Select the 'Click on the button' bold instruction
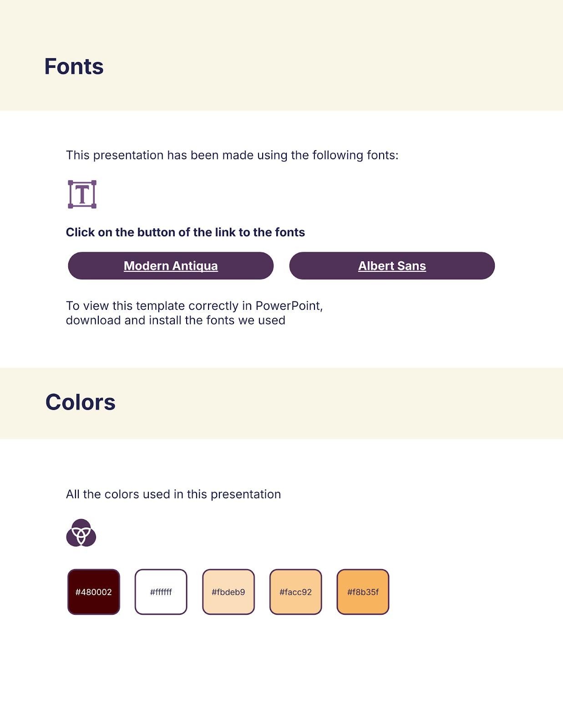This screenshot has width=563, height=728. (x=185, y=232)
